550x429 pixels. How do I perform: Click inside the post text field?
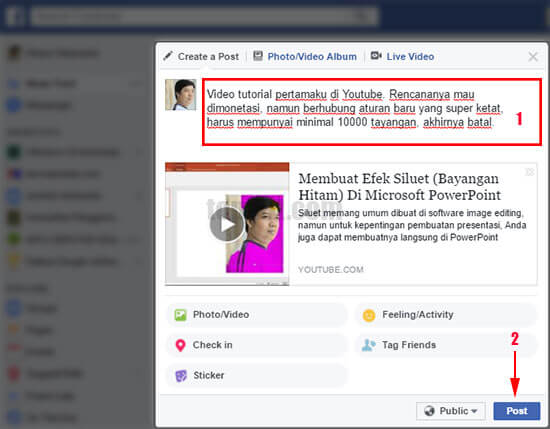(372, 112)
